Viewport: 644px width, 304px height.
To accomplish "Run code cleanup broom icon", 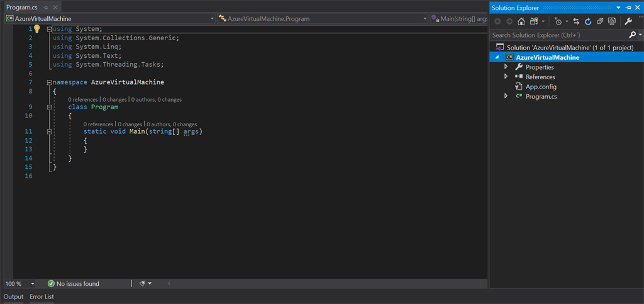I will (x=142, y=283).
